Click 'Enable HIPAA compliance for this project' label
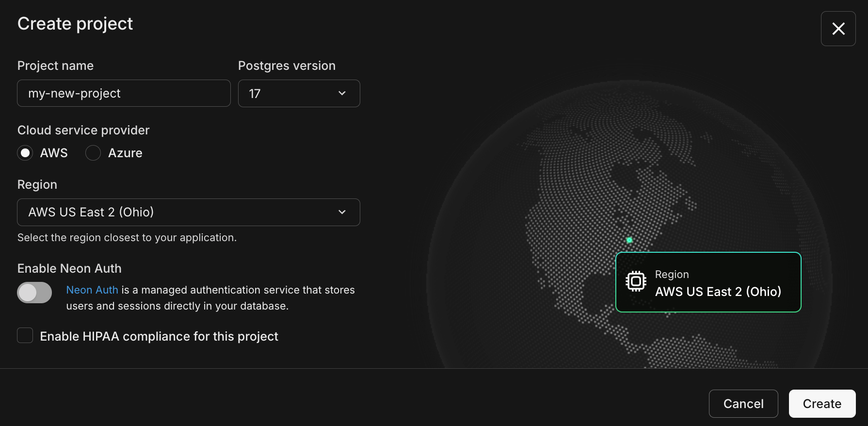Screen dimensions: 868x426 pyautogui.click(x=159, y=336)
